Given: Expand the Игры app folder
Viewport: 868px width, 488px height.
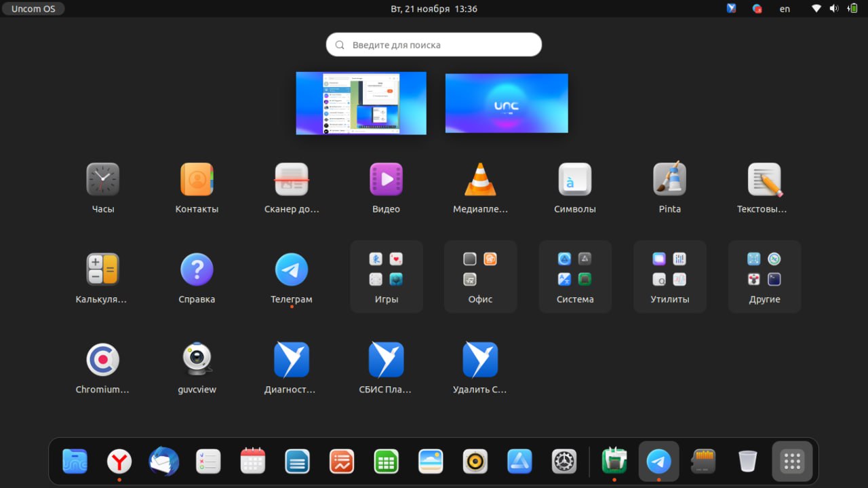Looking at the screenshot, I should click(386, 276).
